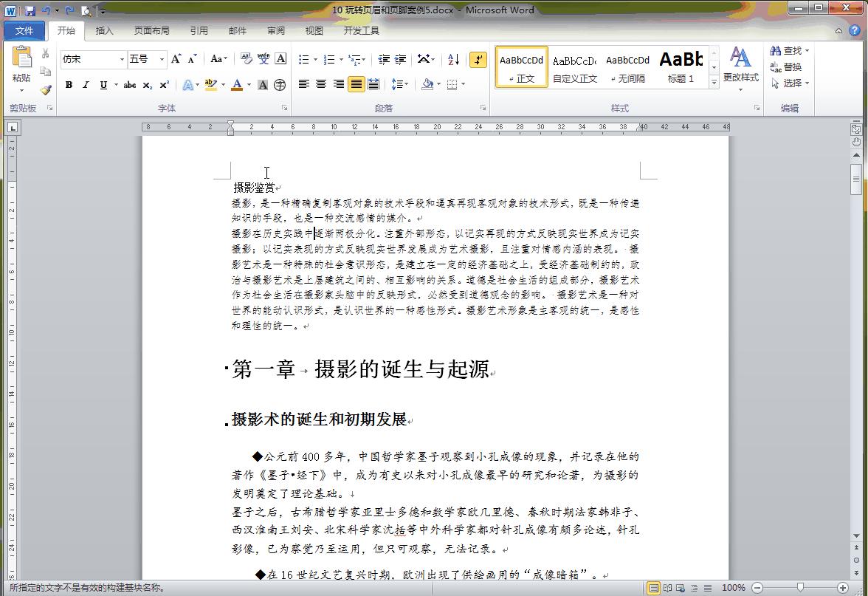Click the font color A button
The image size is (868, 596).
tap(237, 85)
